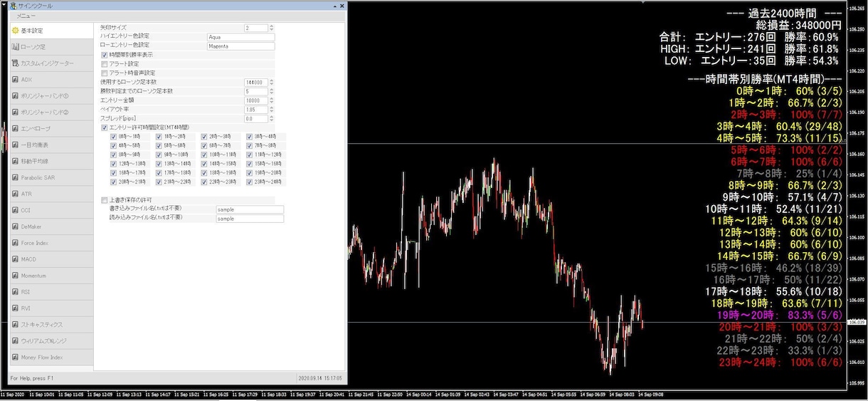Click the ペイアウト率 value 1.85

(x=256, y=110)
